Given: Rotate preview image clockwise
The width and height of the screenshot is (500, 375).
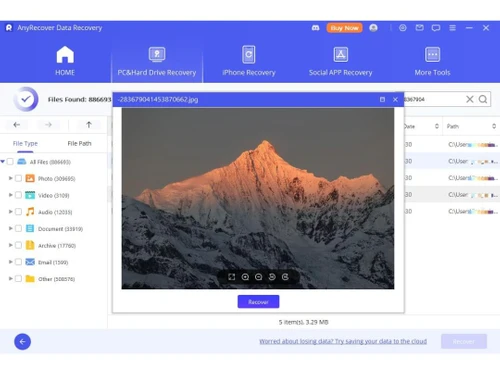Looking at the screenshot, I should (285, 277).
